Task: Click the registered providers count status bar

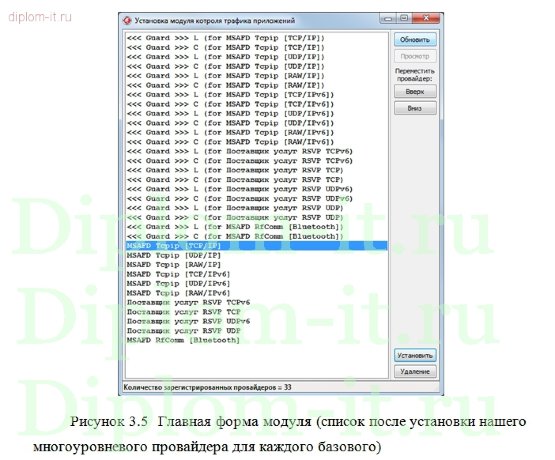Action: [x=280, y=387]
